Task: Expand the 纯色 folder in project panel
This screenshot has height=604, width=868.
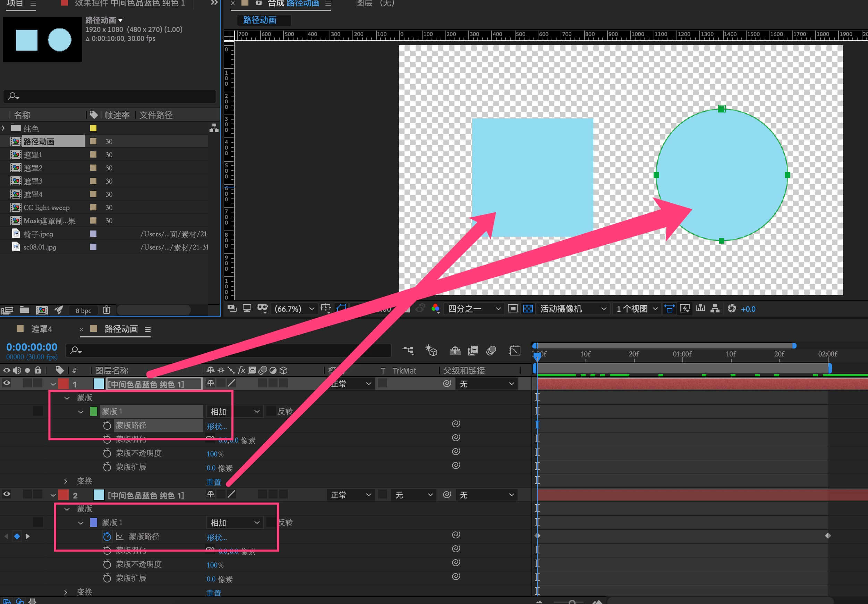Action: pyautogui.click(x=4, y=128)
